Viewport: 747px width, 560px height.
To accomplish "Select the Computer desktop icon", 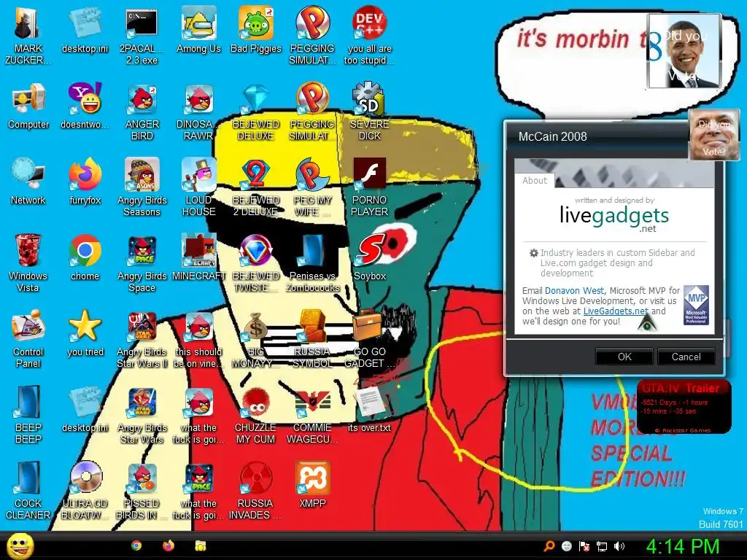I will point(28,106).
